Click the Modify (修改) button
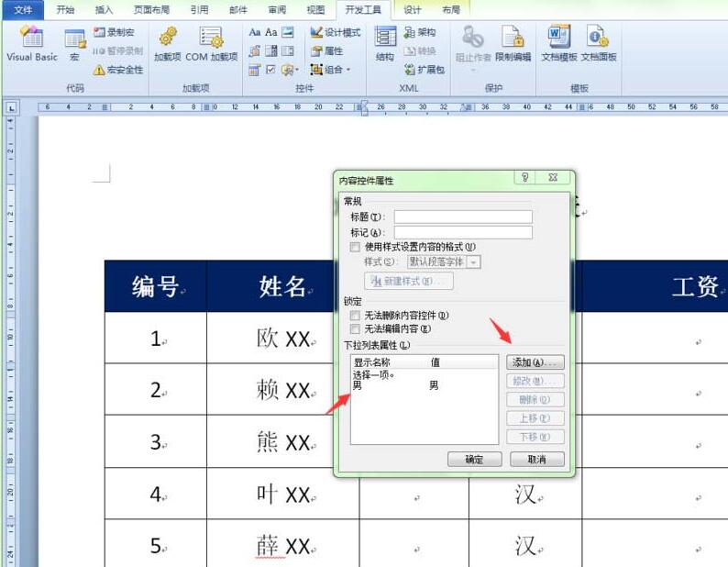 [x=535, y=381]
